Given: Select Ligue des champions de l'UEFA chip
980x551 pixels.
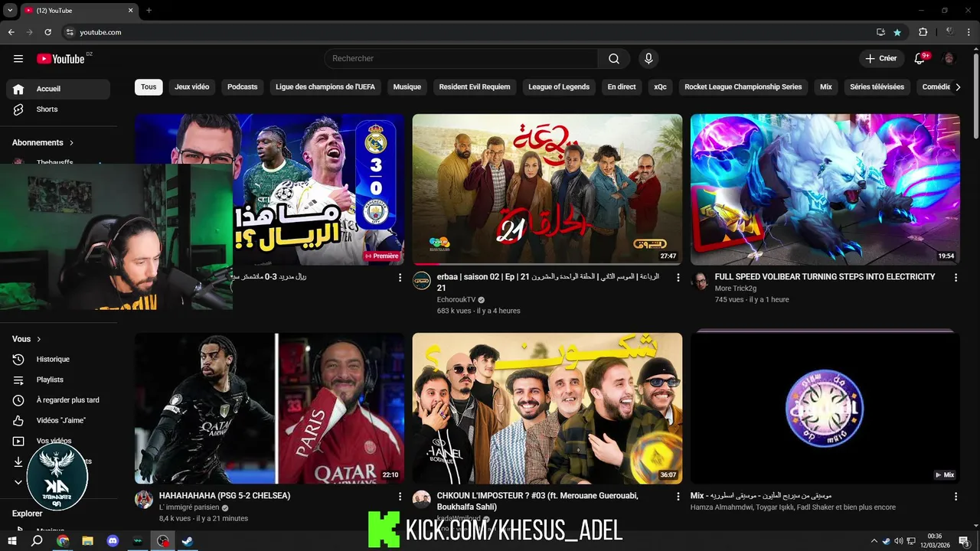Looking at the screenshot, I should [x=325, y=87].
